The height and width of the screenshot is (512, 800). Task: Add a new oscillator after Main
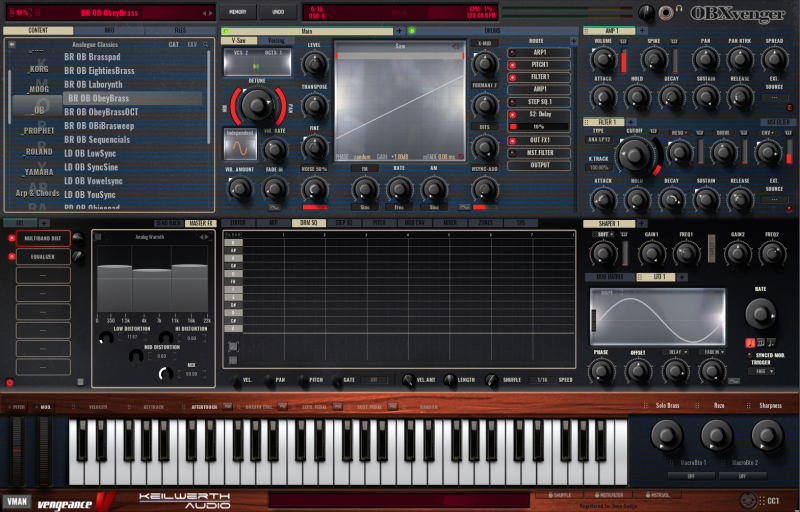click(399, 31)
